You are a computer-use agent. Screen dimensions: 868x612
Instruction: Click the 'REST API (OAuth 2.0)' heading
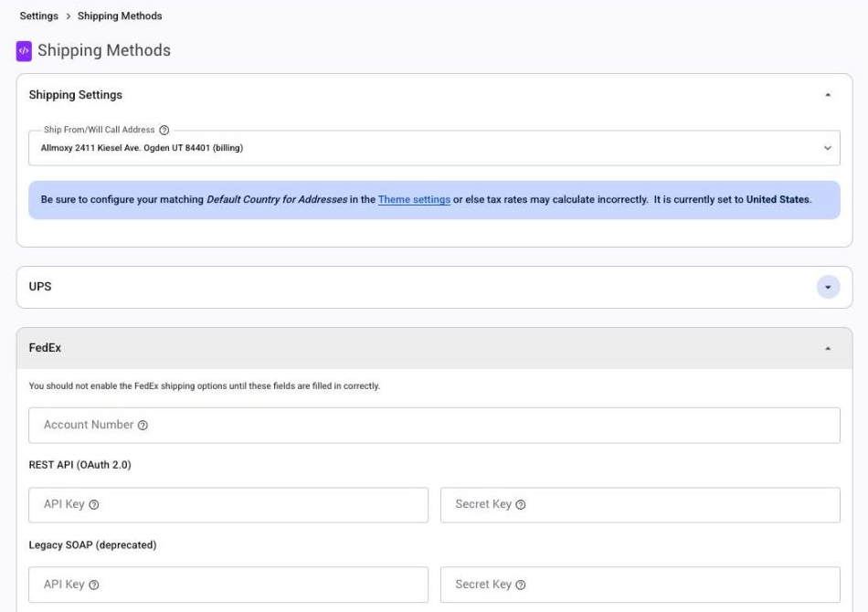[x=79, y=465]
